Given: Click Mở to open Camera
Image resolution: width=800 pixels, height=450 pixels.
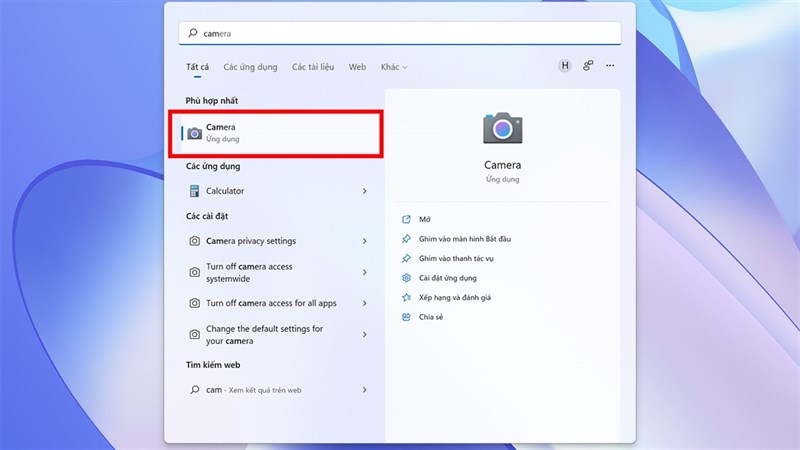Looking at the screenshot, I should 425,219.
